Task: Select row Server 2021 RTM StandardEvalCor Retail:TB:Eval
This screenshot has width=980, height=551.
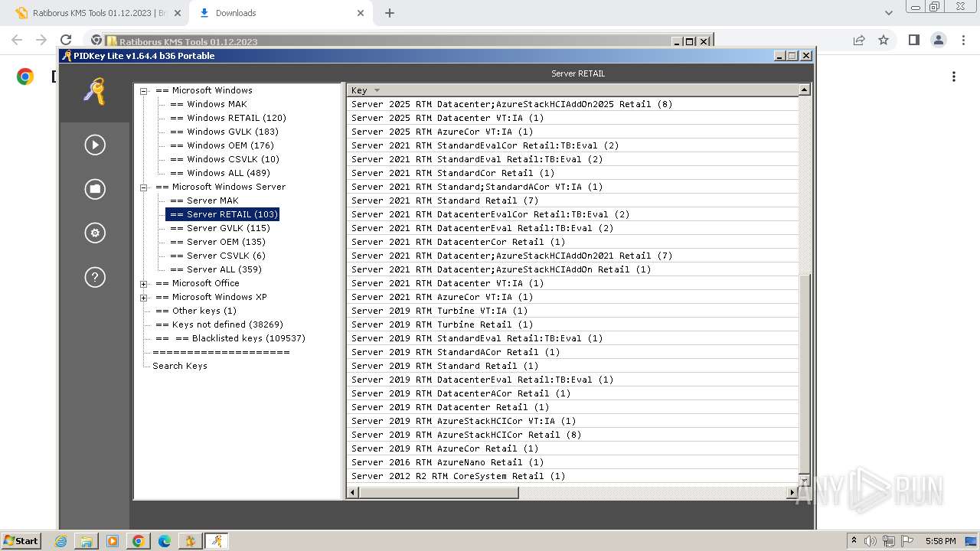Action: (x=572, y=145)
